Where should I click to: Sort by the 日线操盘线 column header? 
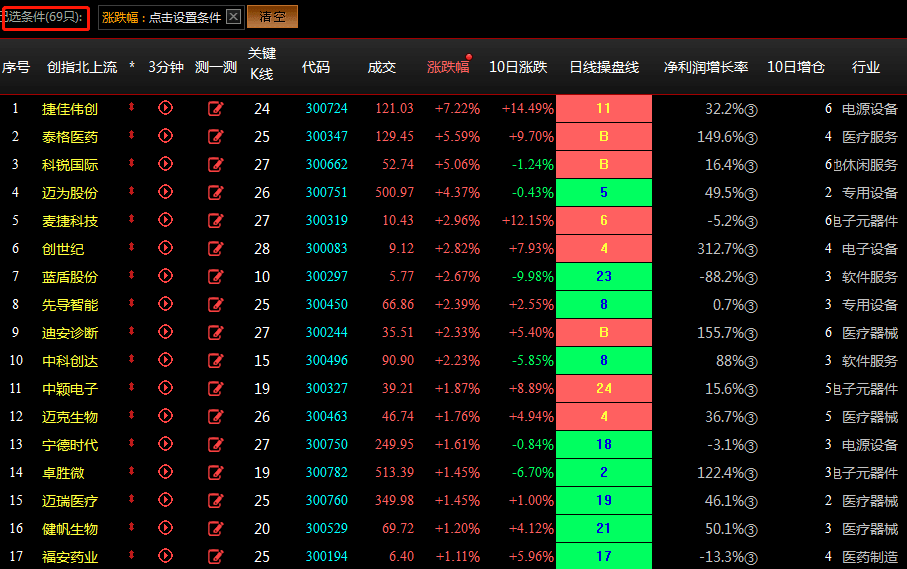(x=604, y=67)
